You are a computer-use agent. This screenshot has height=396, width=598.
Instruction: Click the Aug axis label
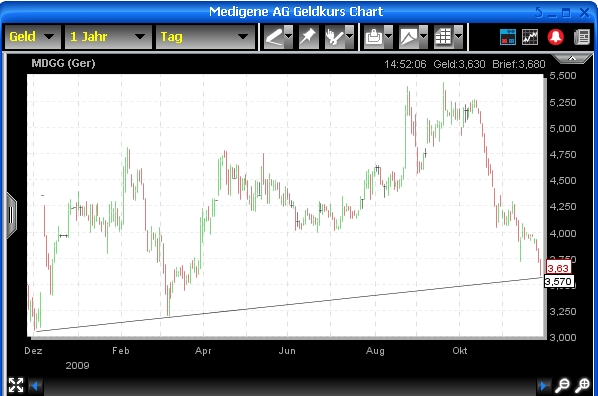pos(375,351)
